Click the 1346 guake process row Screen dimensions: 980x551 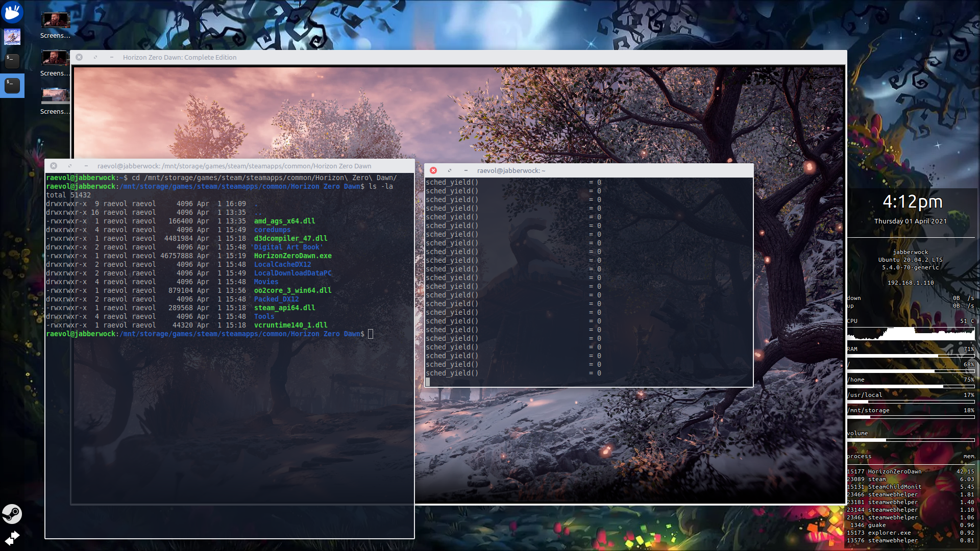[911, 525]
